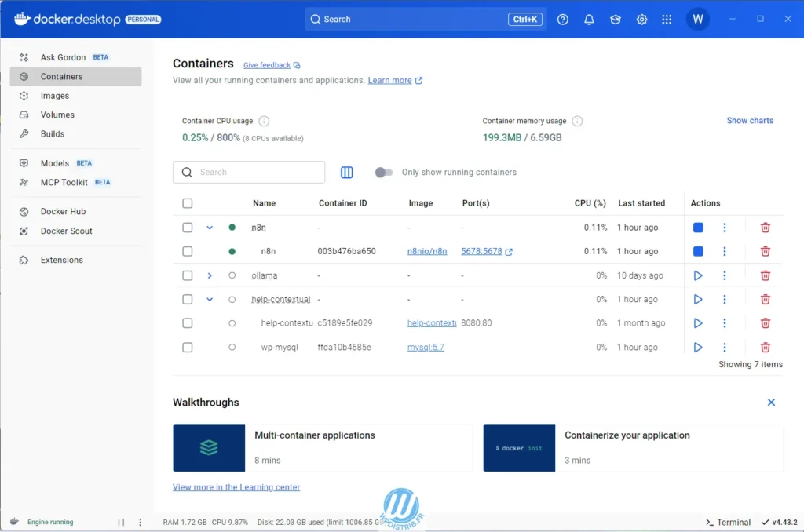The image size is (804, 532).
Task: Click info icon next to Container CPU usage
Action: point(264,121)
